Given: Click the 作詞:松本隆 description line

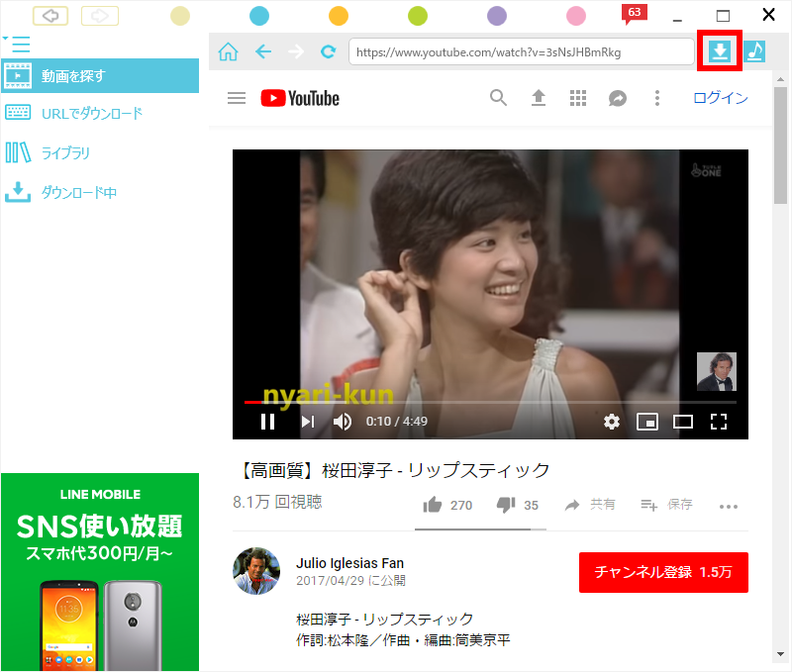Looking at the screenshot, I should [403, 640].
